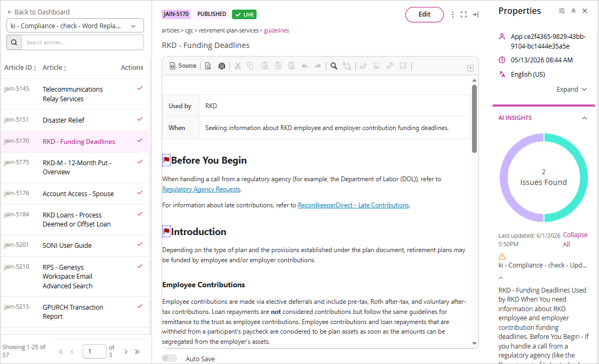The width and height of the screenshot is (599, 364).
Task: Click the Preview document icon
Action: (208, 66)
